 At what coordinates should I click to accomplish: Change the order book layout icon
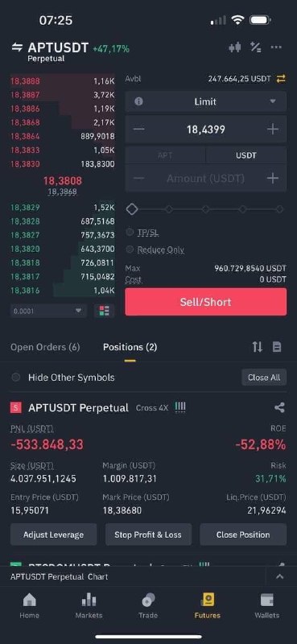click(x=105, y=311)
